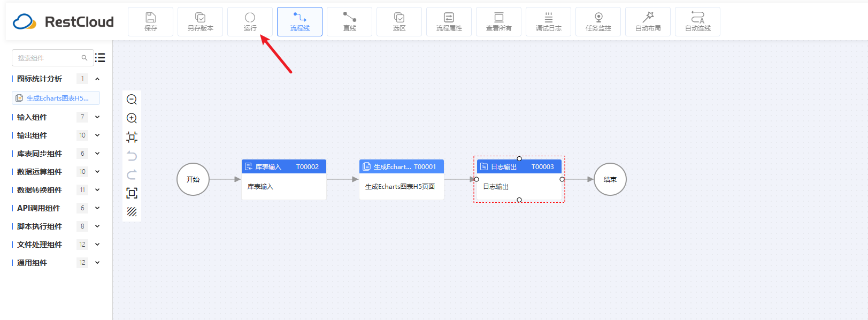868x320 pixels.
Task: Click the 自动连线 auto-connect button
Action: [x=698, y=21]
